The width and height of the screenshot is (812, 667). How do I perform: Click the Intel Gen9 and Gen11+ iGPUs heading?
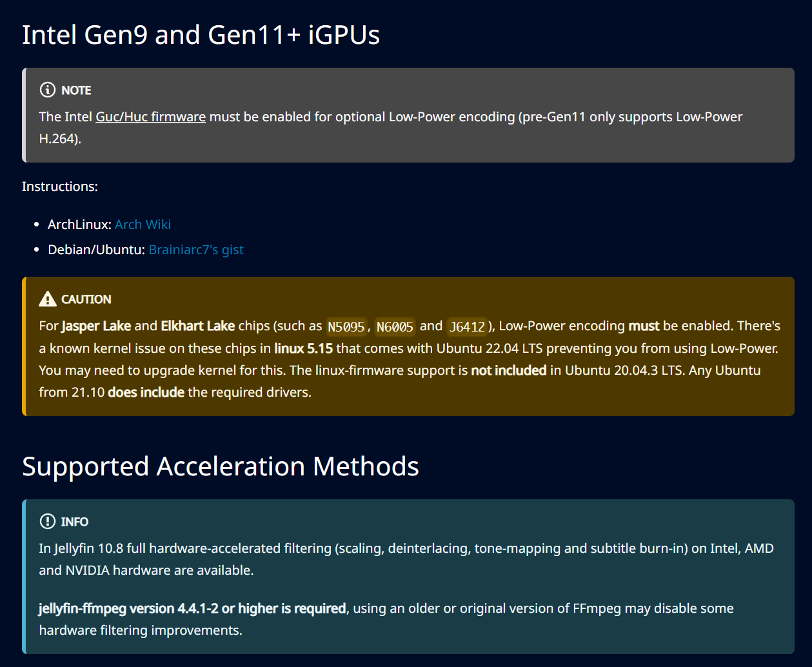201,35
